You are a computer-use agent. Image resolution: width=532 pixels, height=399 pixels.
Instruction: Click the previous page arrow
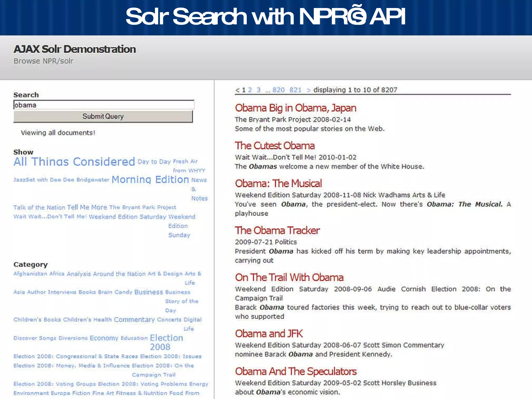coord(237,90)
